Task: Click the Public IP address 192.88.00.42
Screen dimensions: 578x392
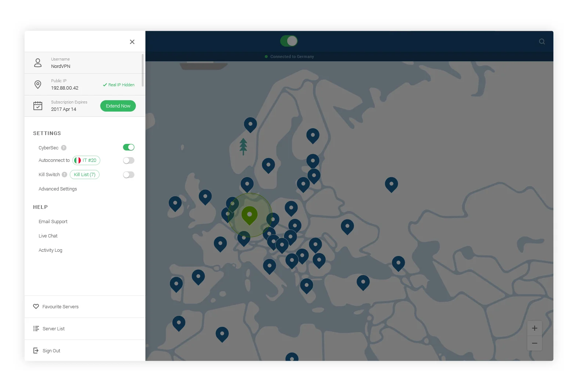Action: [65, 88]
